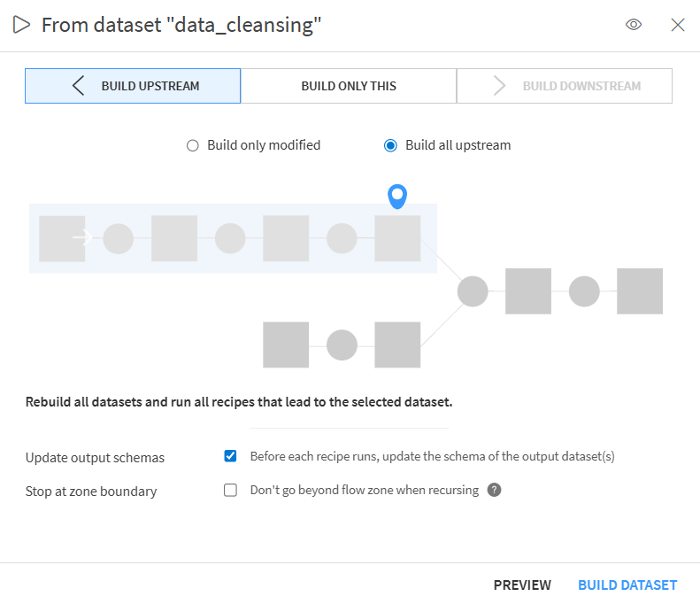Click the Build Dataset button
Image resolution: width=700 pixels, height=604 pixels.
coord(627,585)
